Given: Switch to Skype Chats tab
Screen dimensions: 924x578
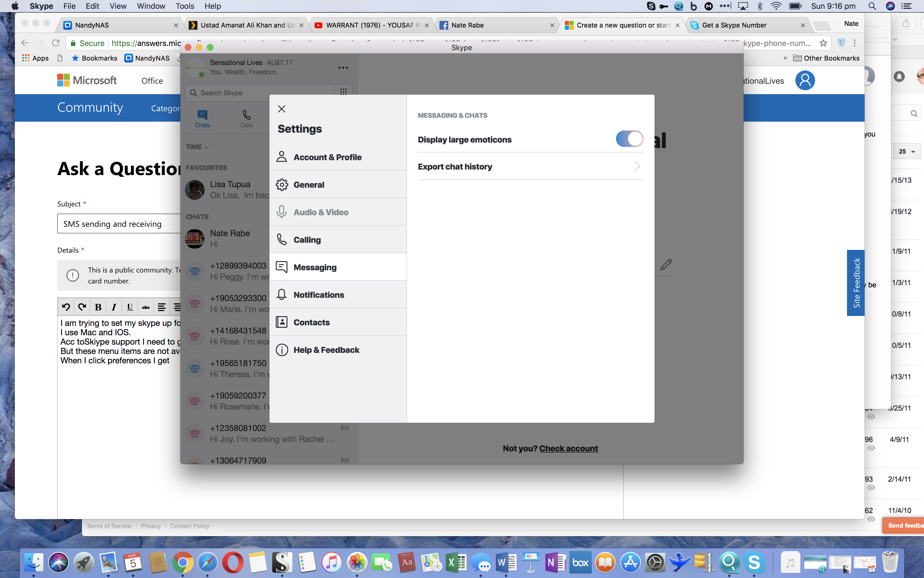Looking at the screenshot, I should tap(202, 119).
